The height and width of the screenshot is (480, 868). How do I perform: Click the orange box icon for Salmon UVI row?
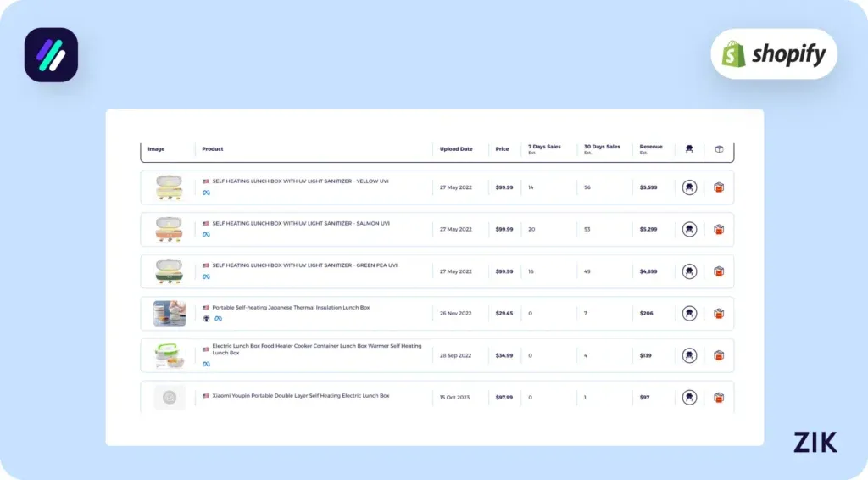click(x=719, y=230)
